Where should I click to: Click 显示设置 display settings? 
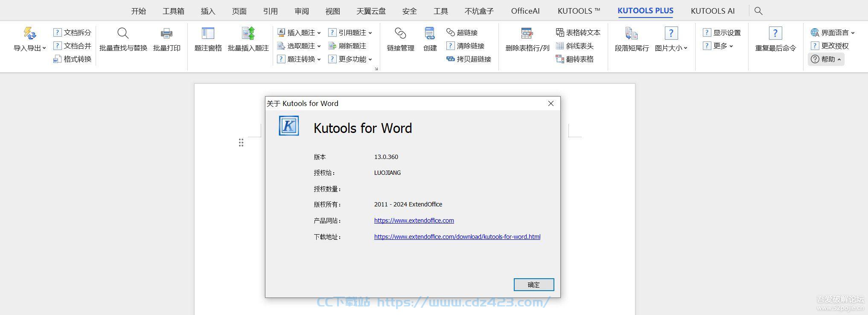[722, 32]
